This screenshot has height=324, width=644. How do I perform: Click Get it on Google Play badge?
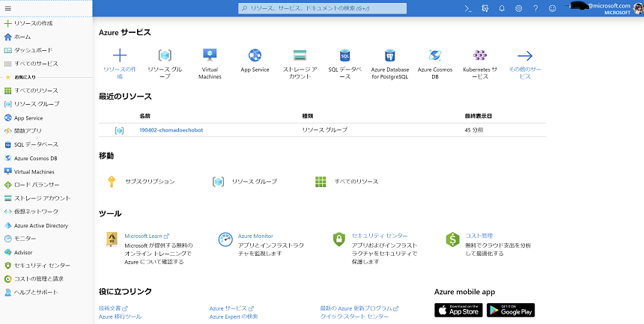(511, 310)
